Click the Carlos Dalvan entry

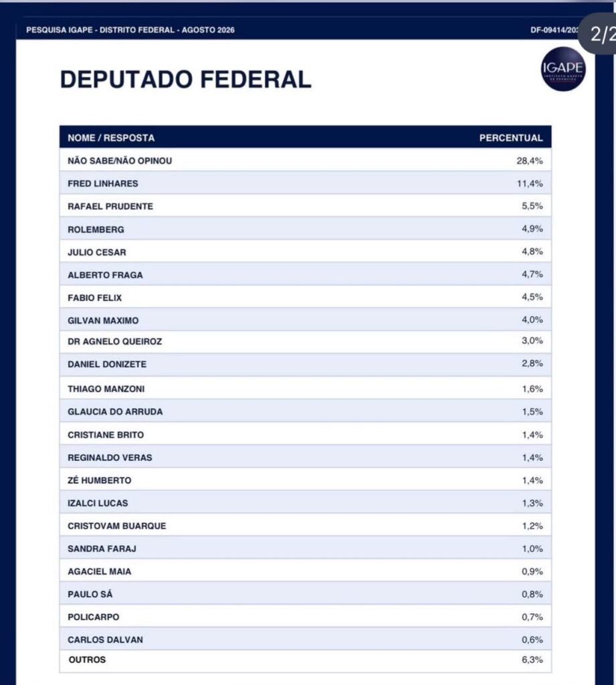point(306,639)
